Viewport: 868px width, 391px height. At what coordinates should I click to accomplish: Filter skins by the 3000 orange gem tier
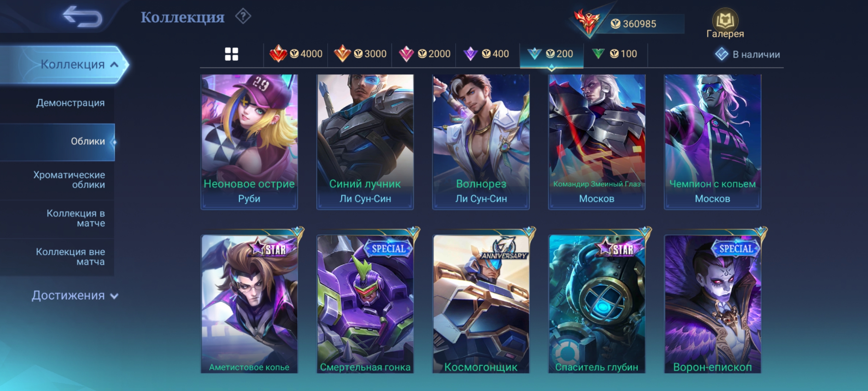360,54
